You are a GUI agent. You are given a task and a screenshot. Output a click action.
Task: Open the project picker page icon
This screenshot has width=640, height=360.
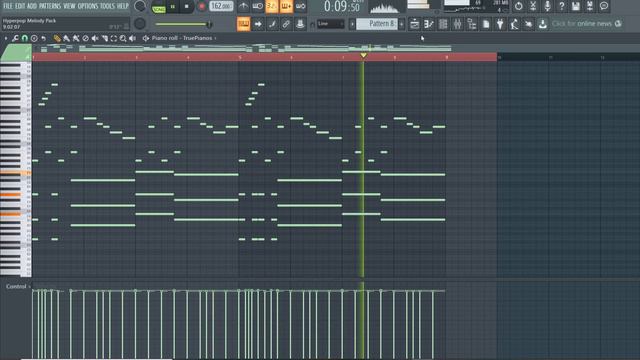[486, 24]
